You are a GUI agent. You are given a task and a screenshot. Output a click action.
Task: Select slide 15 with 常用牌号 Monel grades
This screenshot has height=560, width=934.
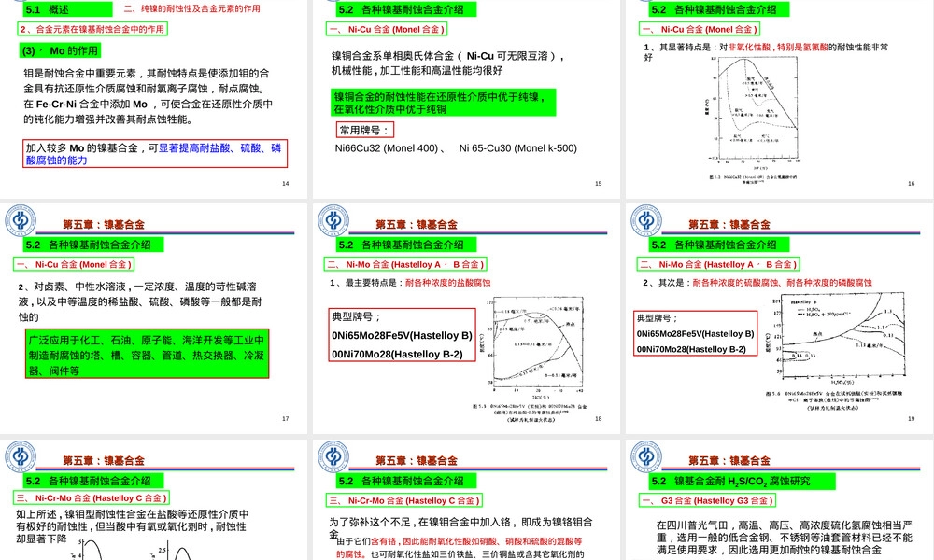[x=466, y=98]
